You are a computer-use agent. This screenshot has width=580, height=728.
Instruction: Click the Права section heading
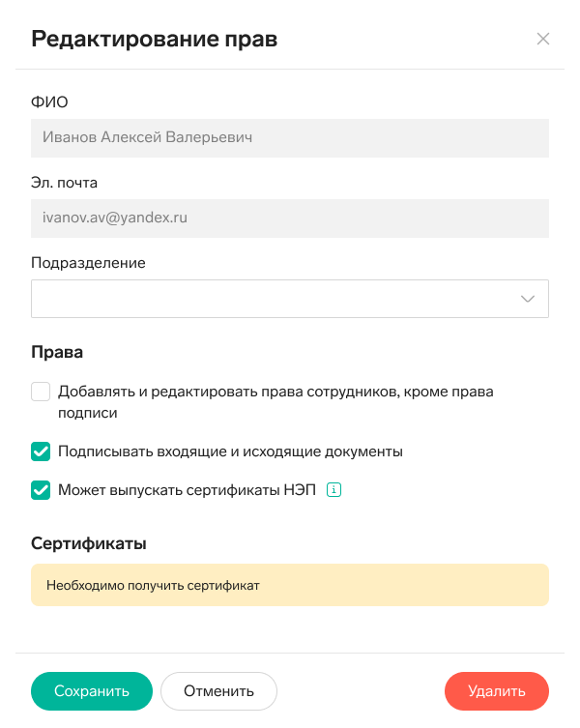[57, 353]
